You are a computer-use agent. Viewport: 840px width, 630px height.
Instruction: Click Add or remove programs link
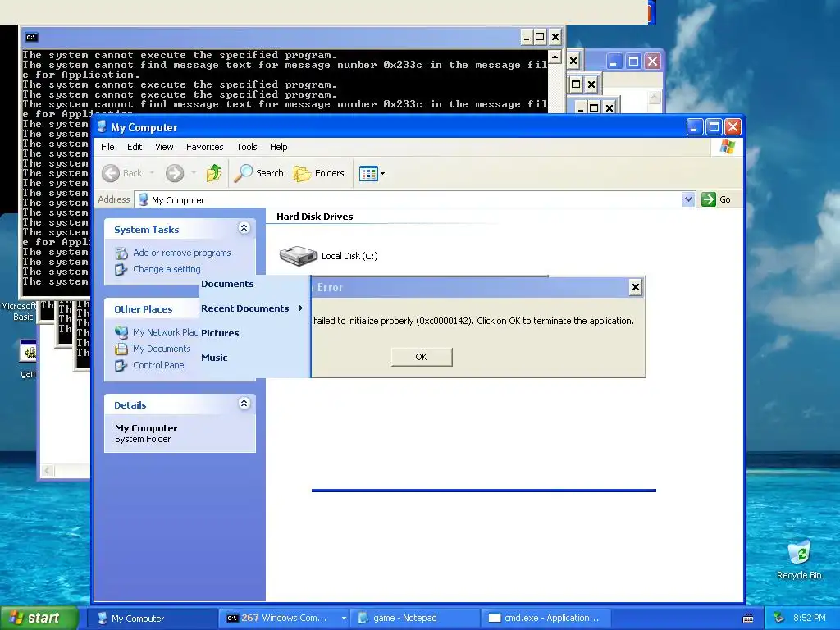pos(181,253)
